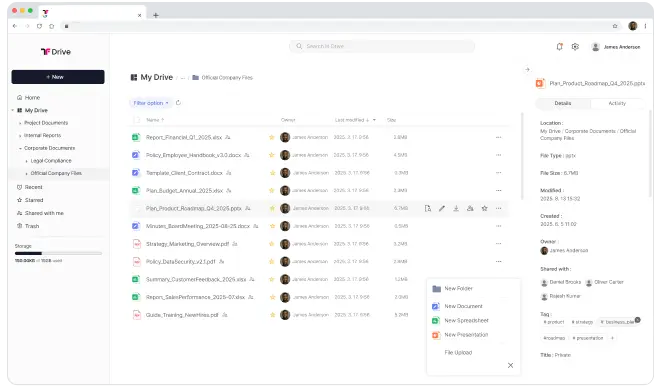Toggle star on Strategy_Marketing_Overview.pdf

[272, 244]
